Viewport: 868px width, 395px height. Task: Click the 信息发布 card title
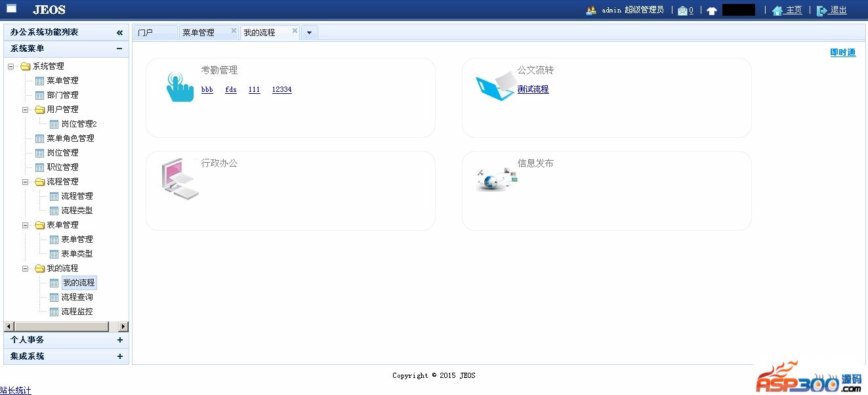(535, 163)
